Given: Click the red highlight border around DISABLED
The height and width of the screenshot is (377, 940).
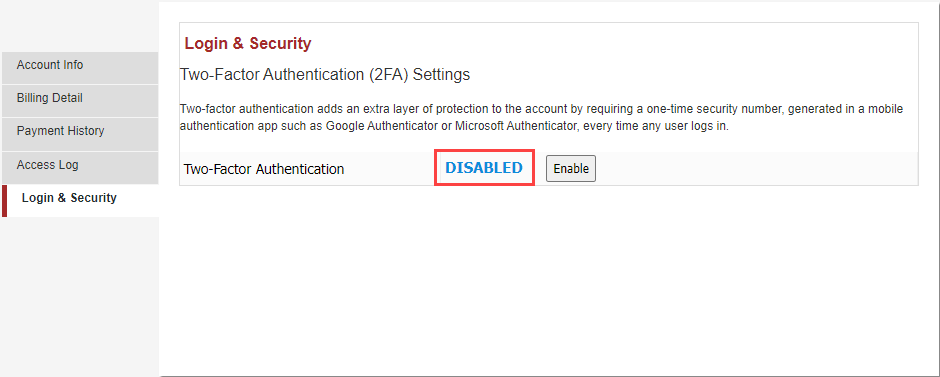Looking at the screenshot, I should click(x=484, y=152).
